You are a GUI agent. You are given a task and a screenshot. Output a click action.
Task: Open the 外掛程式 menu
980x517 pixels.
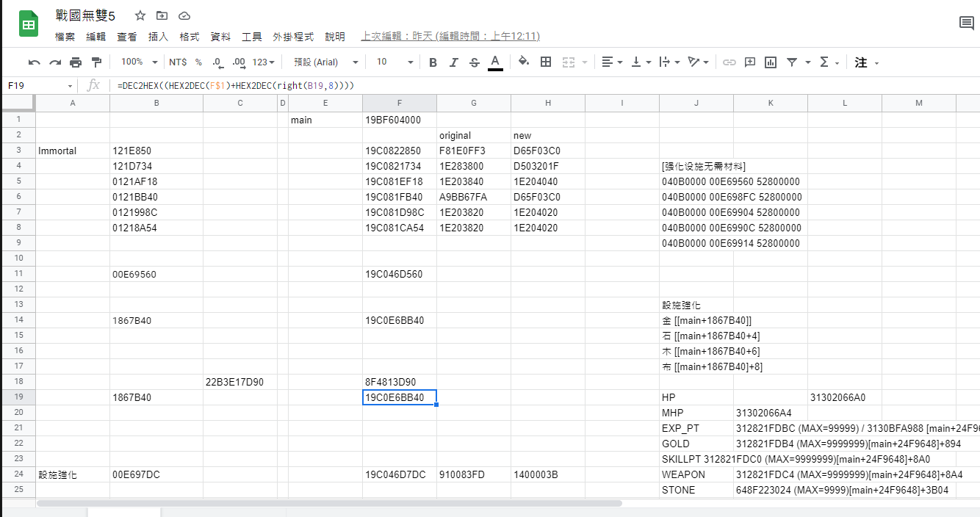[x=293, y=36]
